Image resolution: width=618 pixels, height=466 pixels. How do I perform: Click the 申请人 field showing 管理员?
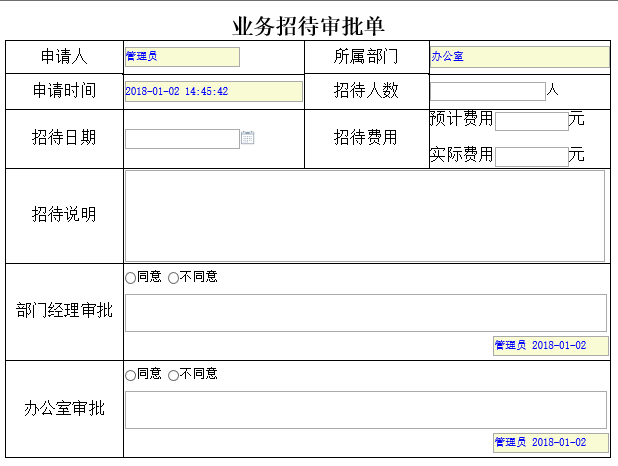tap(182, 57)
